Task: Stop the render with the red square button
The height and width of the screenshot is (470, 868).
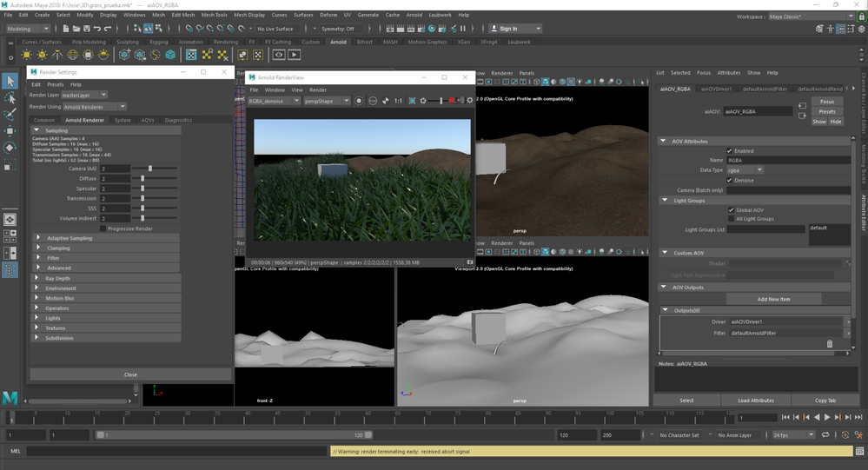Action: pyautogui.click(x=452, y=101)
